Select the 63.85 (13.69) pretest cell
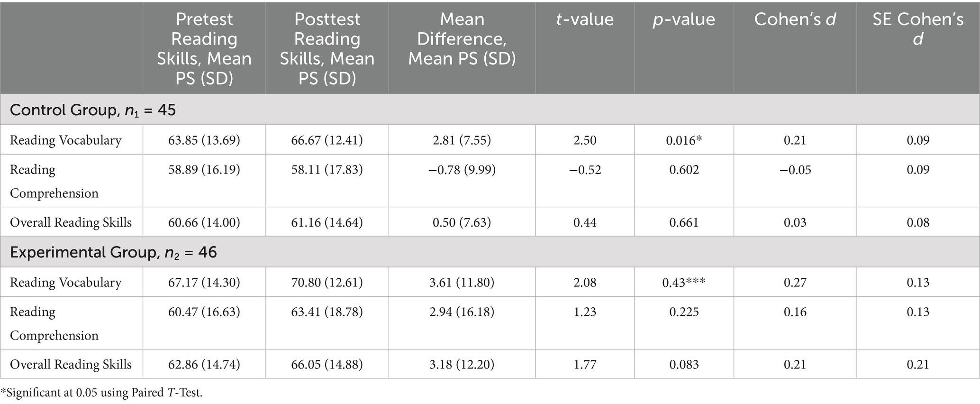This screenshot has height=404, width=980. click(204, 140)
